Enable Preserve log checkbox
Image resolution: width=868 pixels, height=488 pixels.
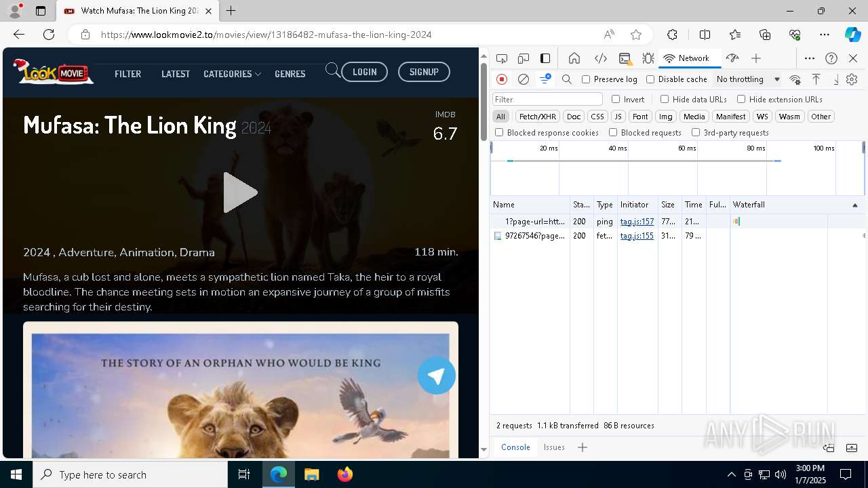click(x=586, y=79)
